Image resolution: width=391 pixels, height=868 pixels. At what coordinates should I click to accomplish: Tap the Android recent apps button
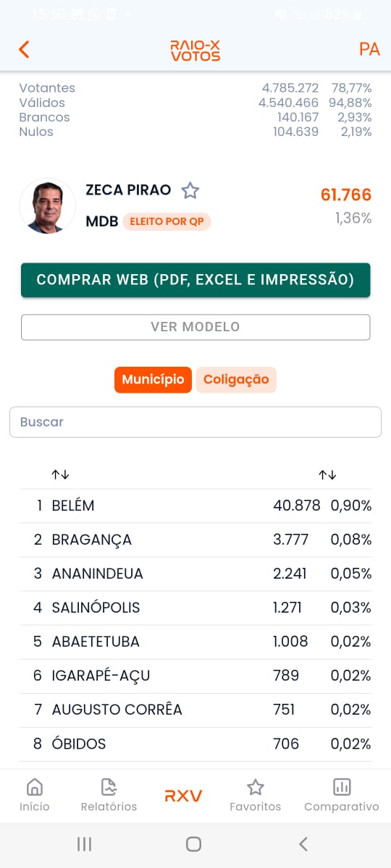point(84,844)
